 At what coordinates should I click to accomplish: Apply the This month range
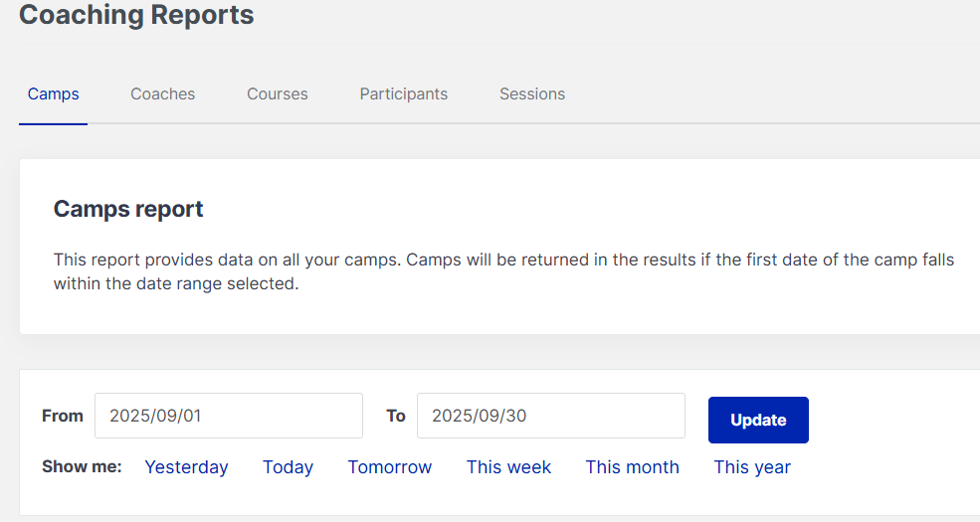coord(632,467)
